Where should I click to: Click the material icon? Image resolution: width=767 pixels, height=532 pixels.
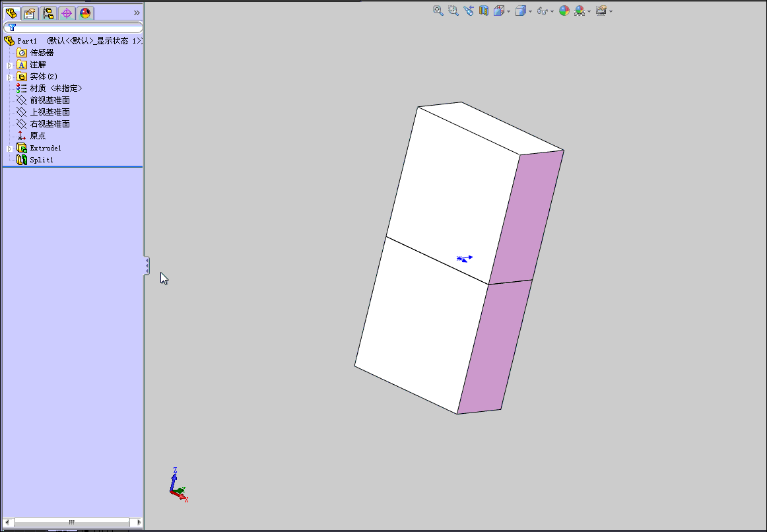click(22, 88)
